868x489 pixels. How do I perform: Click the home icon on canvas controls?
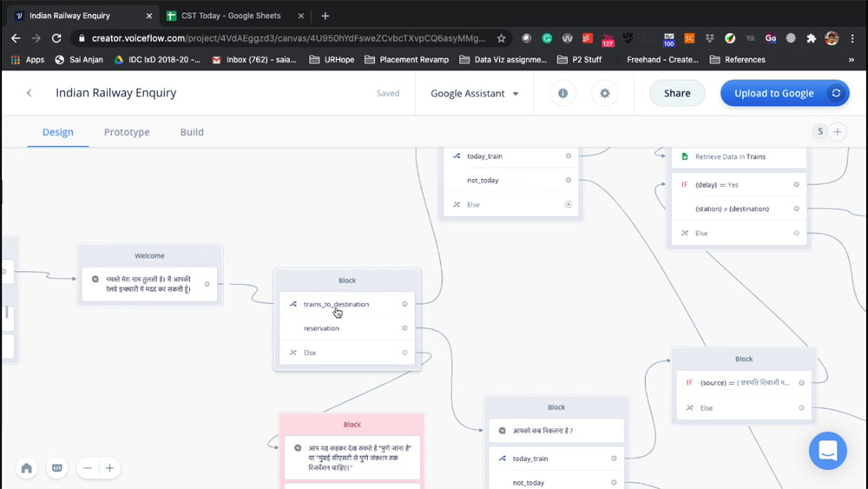coord(27,468)
